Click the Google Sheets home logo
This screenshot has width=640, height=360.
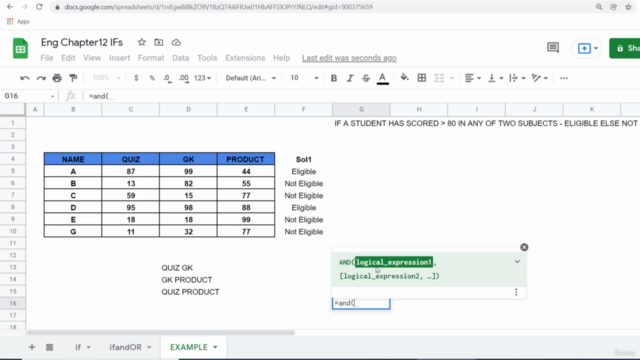point(20,48)
